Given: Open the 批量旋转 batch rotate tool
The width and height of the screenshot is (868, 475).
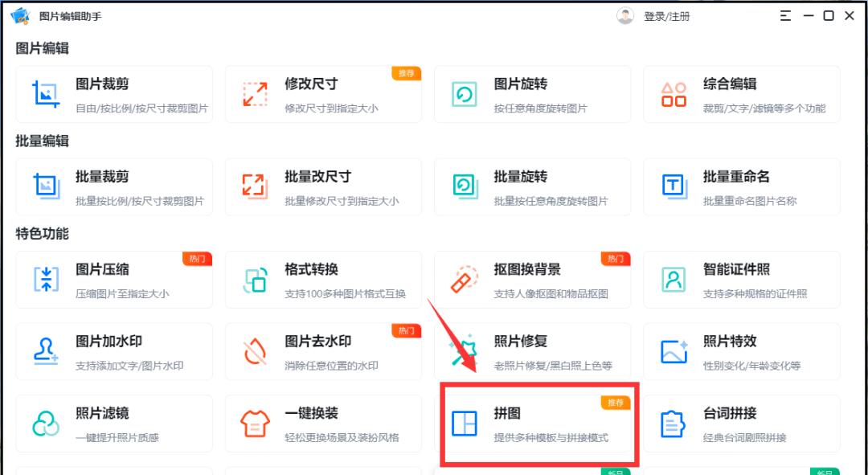Looking at the screenshot, I should point(464,186).
